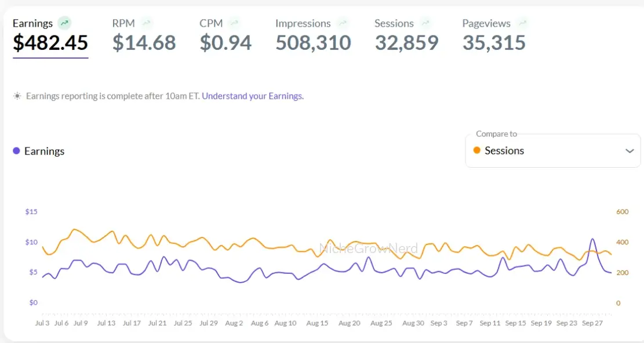The height and width of the screenshot is (343, 644).
Task: Click the Sessions trend arrow icon
Action: click(426, 24)
